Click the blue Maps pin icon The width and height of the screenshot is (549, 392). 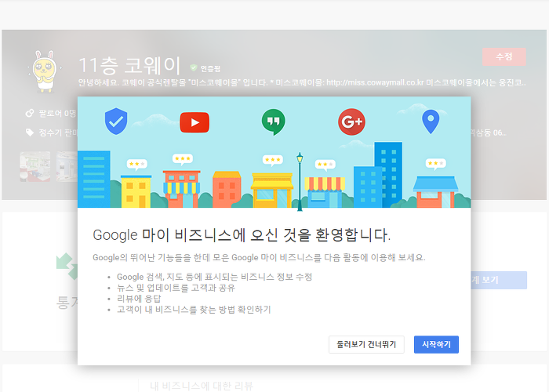pos(431,122)
